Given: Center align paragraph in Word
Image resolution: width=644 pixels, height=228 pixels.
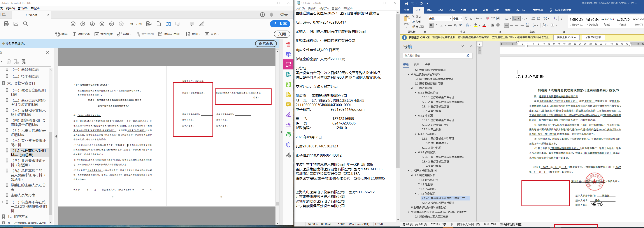Looking at the screenshot, I should tap(511, 25).
